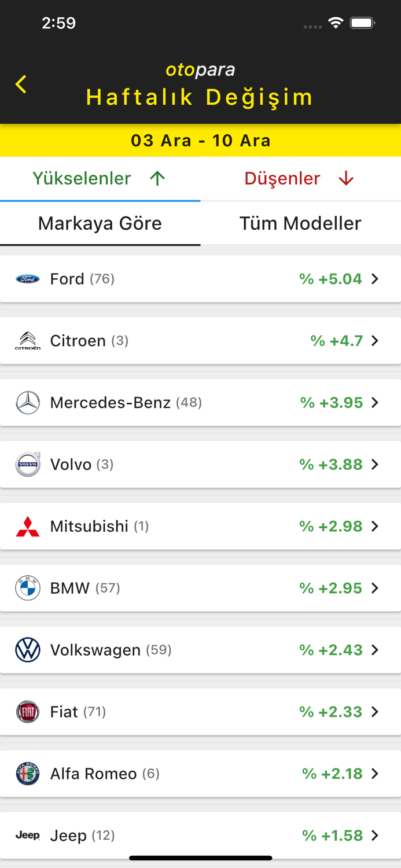Click the Fiat brand badge
This screenshot has width=401, height=868.
coord(27,712)
